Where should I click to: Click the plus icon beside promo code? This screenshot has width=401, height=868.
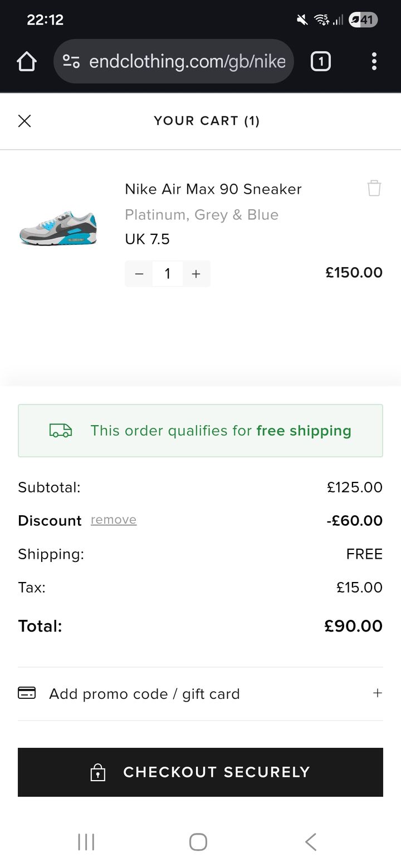tap(378, 693)
